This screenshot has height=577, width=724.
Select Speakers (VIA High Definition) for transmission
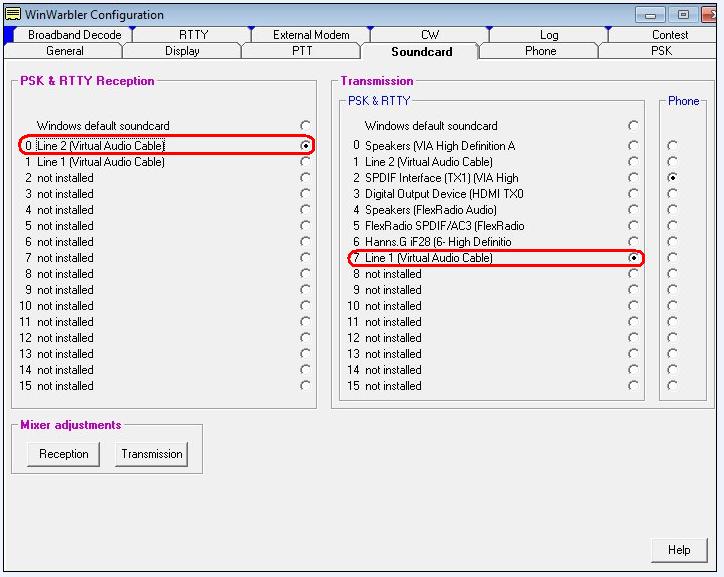tap(633, 146)
